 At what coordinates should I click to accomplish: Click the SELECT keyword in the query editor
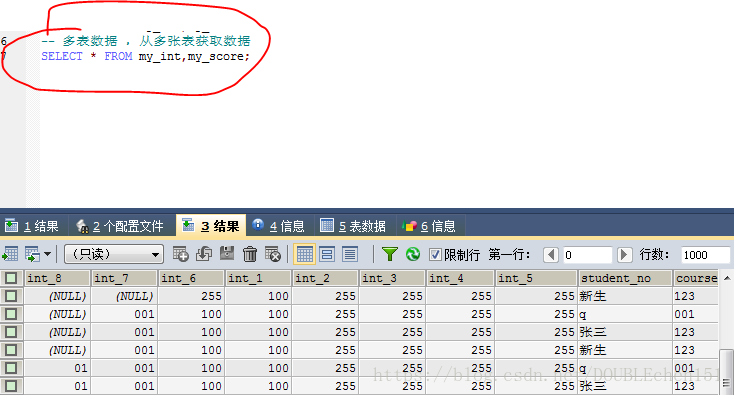pos(62,56)
